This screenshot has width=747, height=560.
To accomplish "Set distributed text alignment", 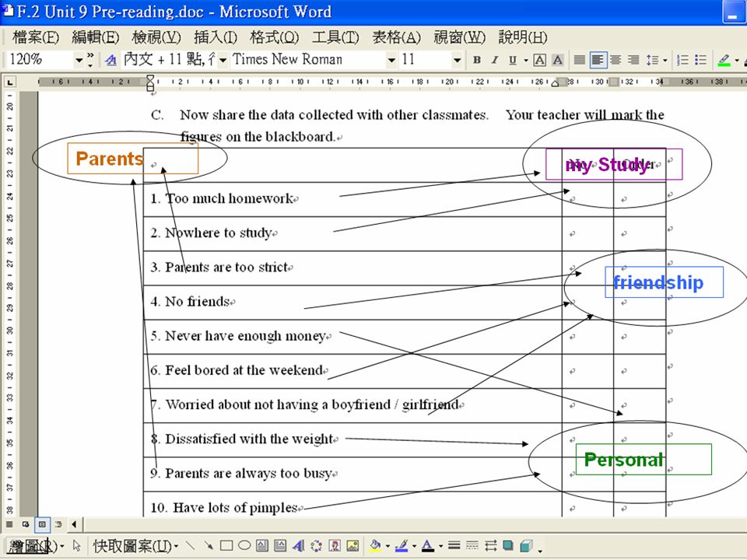I will click(x=579, y=60).
